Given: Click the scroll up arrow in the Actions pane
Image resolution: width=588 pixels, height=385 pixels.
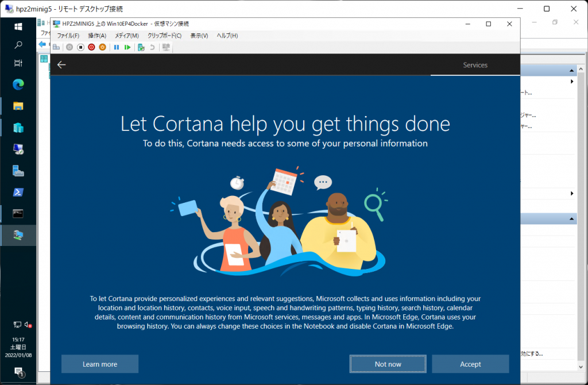Looking at the screenshot, I should [581, 69].
